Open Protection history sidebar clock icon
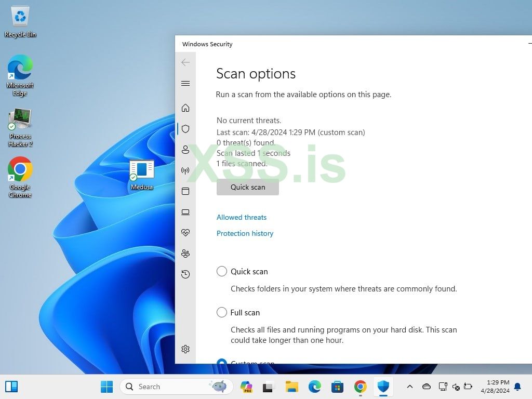 185,274
